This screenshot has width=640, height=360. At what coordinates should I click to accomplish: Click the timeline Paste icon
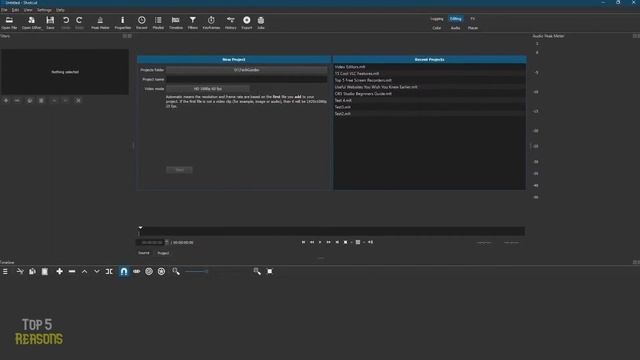[x=45, y=271]
